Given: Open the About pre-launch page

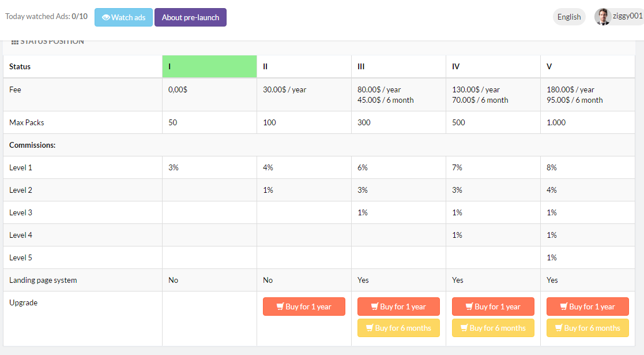Looking at the screenshot, I should [190, 17].
